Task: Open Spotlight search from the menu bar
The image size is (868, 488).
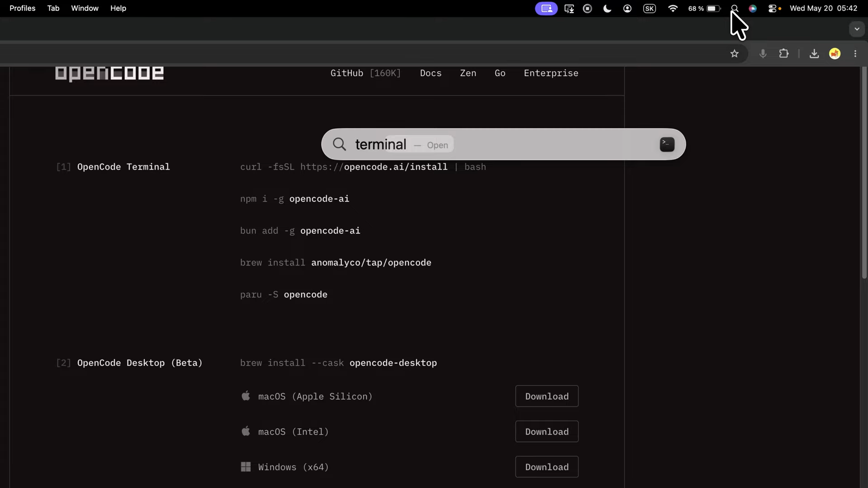Action: (x=735, y=9)
